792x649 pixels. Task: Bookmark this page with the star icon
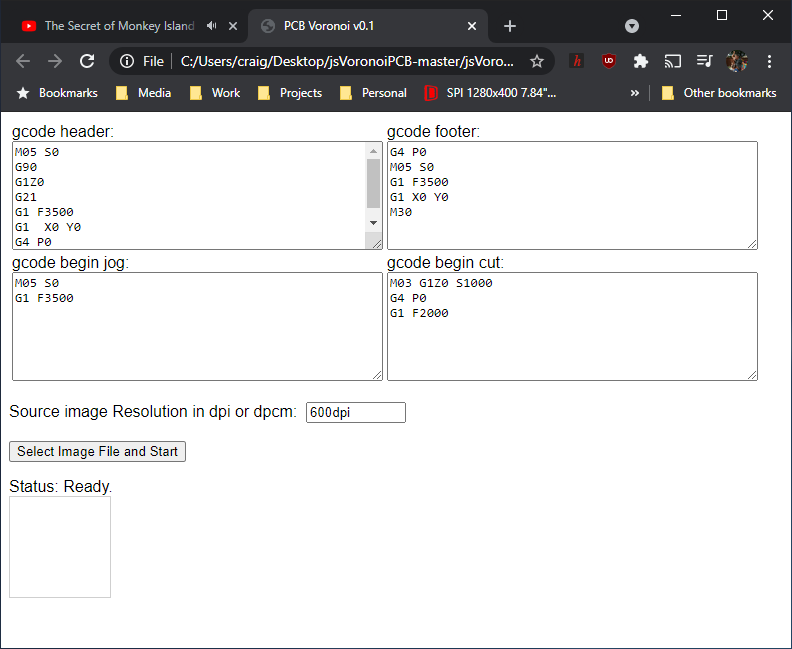[x=536, y=61]
